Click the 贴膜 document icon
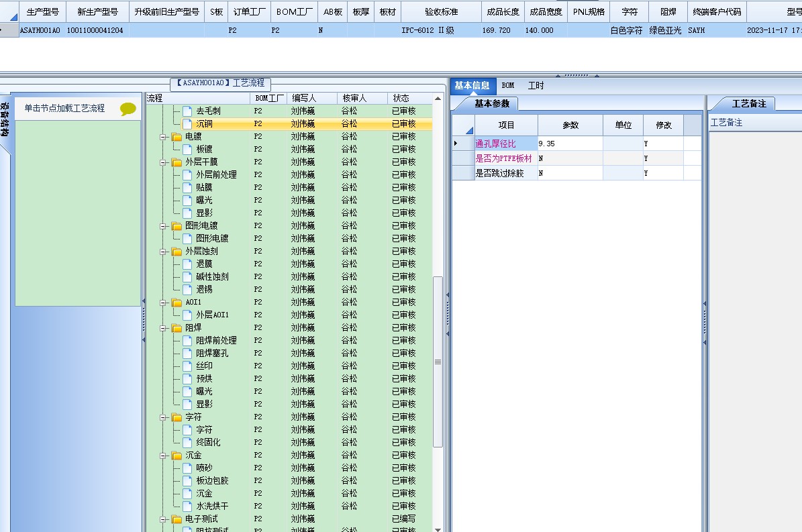Screen dimensions: 802x532 (188, 188)
